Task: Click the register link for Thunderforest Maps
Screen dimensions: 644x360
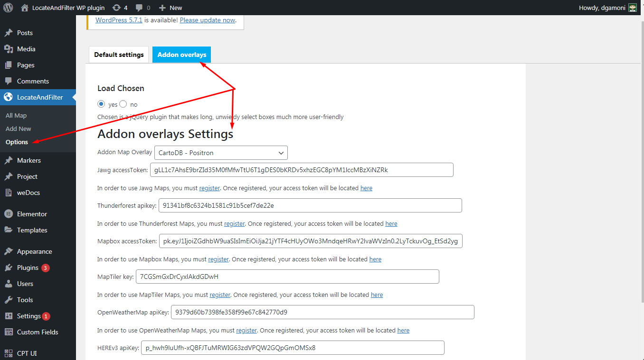Action: (234, 223)
